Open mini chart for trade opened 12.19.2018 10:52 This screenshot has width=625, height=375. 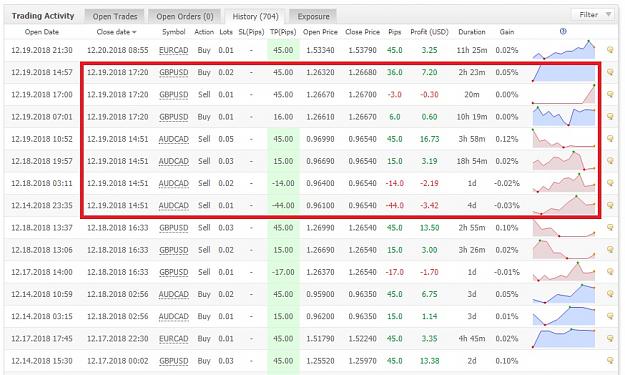click(564, 139)
